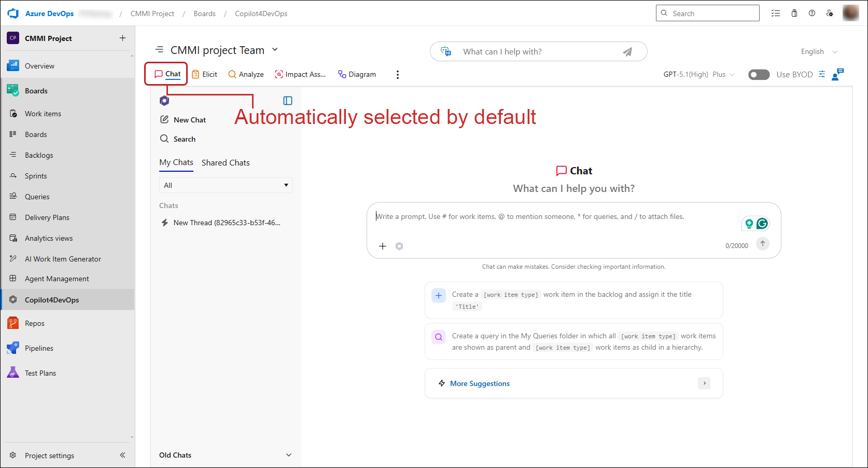
Task: Open the English language dropdown
Action: [819, 51]
